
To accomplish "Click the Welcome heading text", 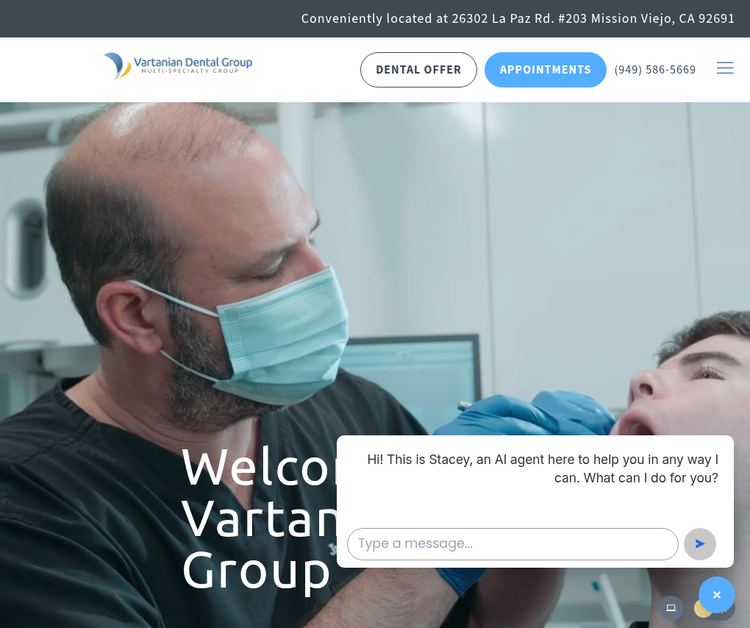I will pyautogui.click(x=259, y=467).
